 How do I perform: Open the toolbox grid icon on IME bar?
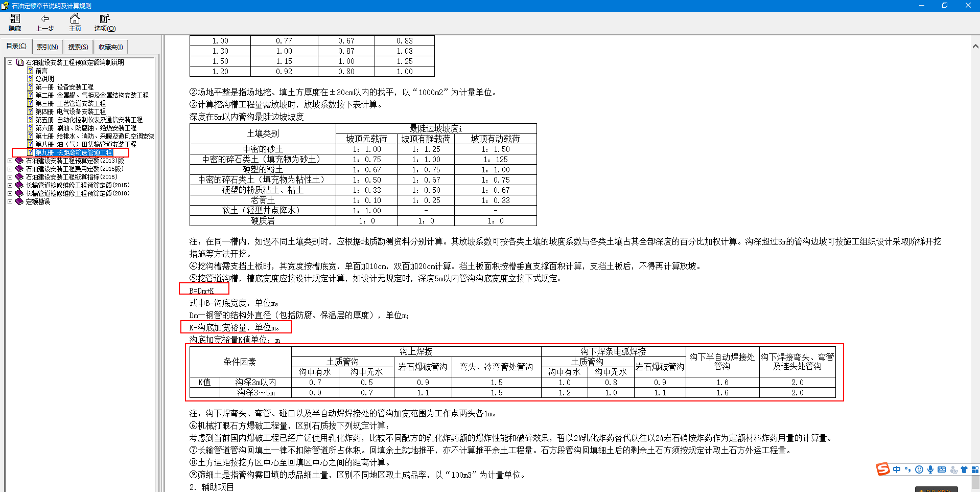pos(975,469)
